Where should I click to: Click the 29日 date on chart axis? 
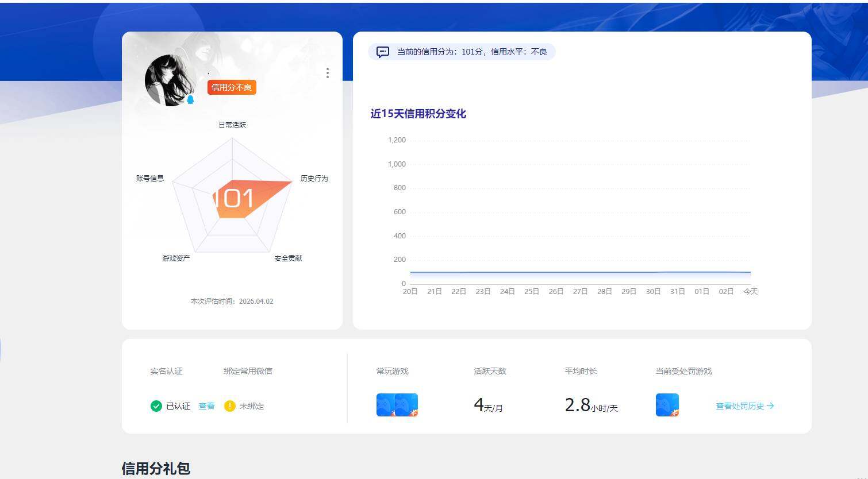coord(629,292)
